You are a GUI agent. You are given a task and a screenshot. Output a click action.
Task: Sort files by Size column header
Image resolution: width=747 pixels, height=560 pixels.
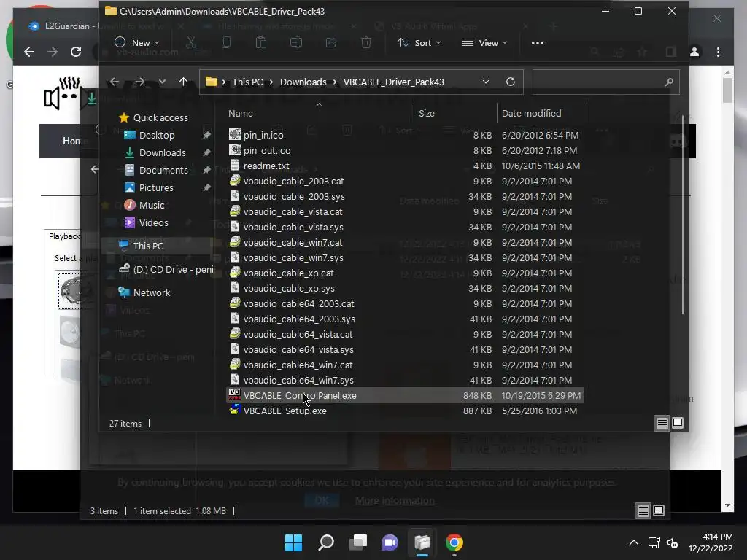tap(426, 113)
